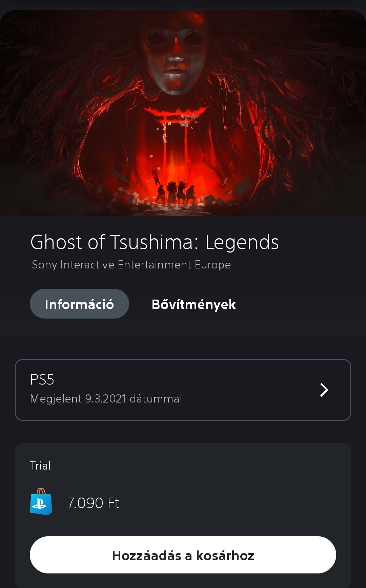
Task: Expand the PS5 platform card
Action: (183, 390)
